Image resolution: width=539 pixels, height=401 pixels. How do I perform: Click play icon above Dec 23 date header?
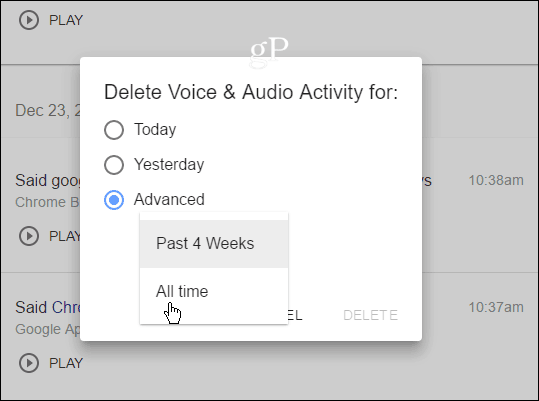tap(29, 20)
